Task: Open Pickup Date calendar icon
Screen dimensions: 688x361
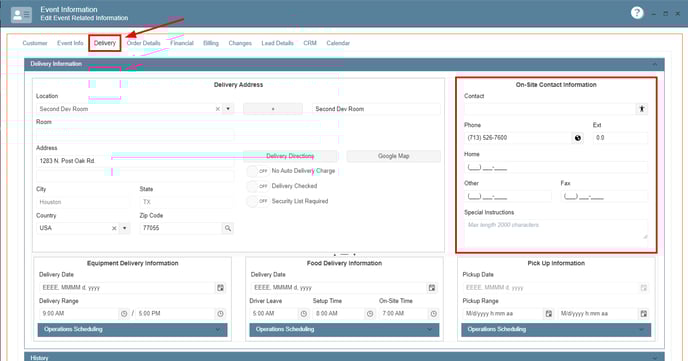Action: point(644,288)
